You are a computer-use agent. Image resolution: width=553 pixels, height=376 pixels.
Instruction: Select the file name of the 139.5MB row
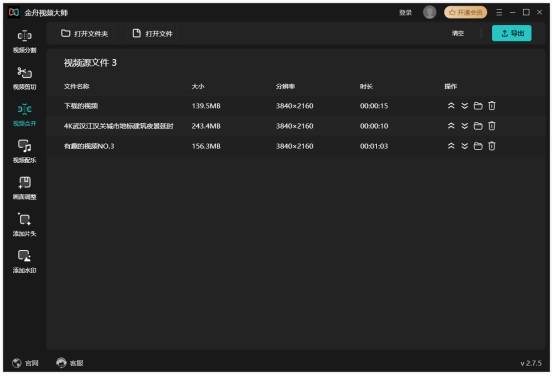[81, 106]
